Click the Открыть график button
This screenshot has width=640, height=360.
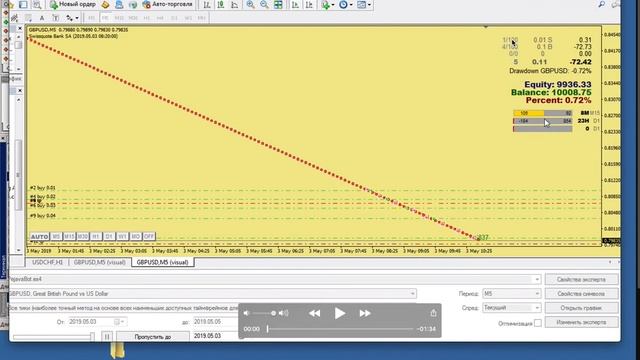click(581, 308)
